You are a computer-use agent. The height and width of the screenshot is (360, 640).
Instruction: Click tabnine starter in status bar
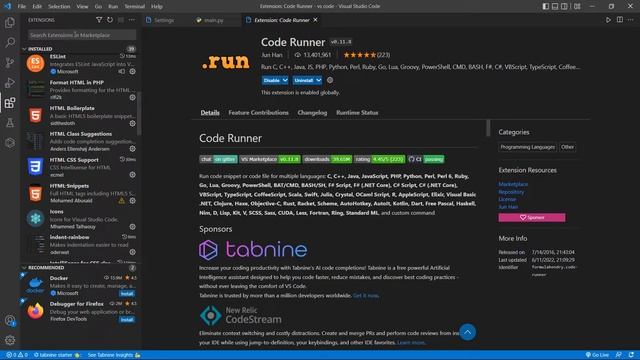pyautogui.click(x=57, y=355)
